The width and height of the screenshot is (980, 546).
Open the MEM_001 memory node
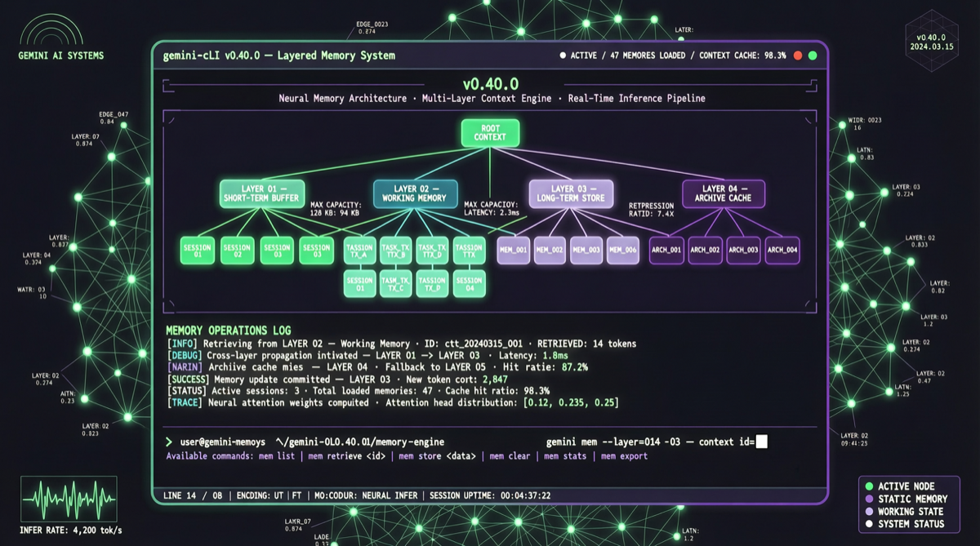click(x=514, y=251)
